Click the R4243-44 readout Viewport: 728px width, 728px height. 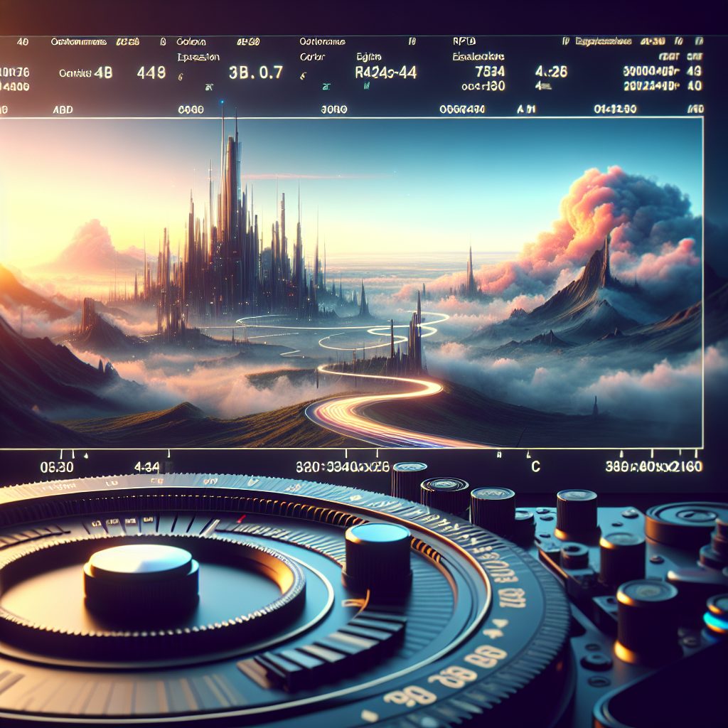pyautogui.click(x=385, y=73)
